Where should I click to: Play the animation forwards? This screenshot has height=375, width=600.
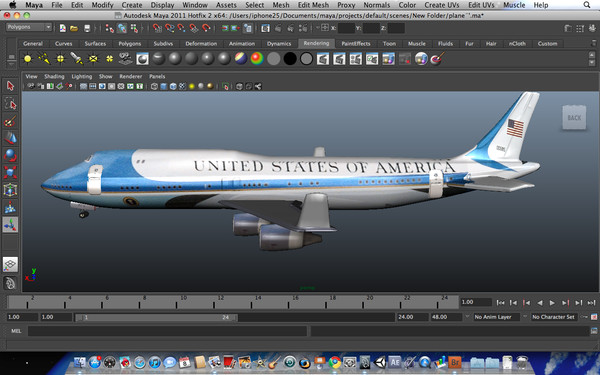coord(552,303)
